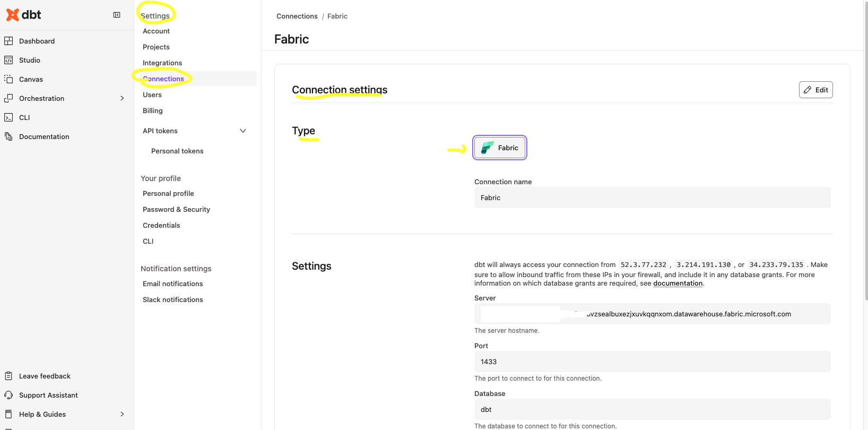Viewport: 868px width, 430px height.
Task: Click the Connection settings heading
Action: point(340,90)
